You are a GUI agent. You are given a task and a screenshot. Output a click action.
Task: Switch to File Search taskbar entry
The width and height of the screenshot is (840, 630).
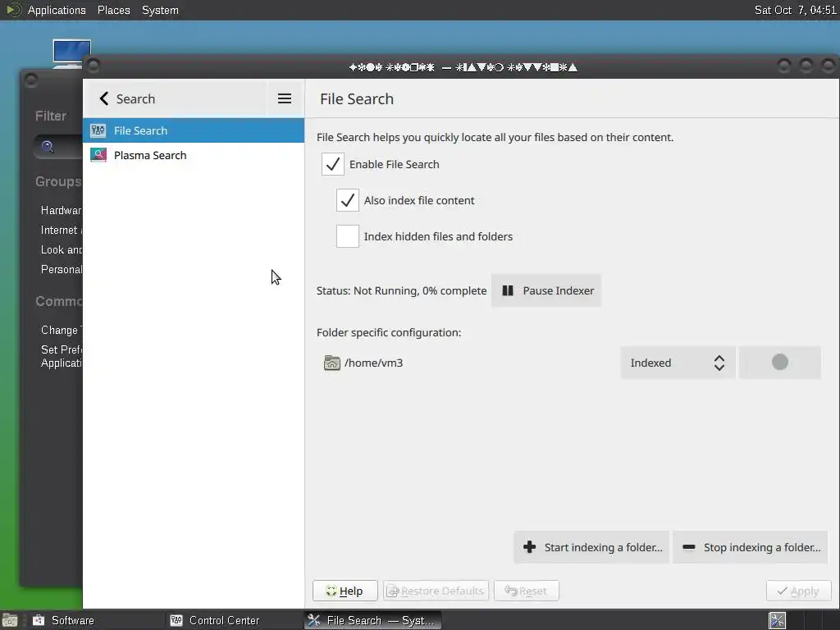click(373, 620)
